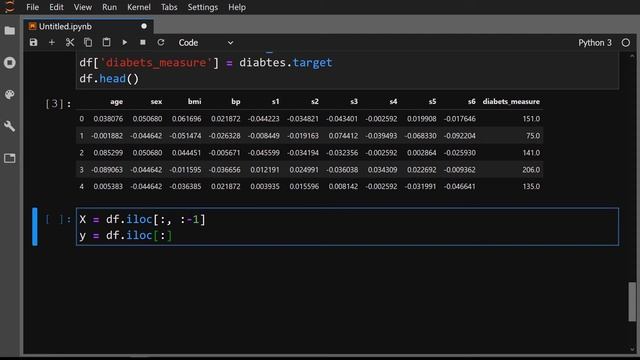Click inside the X = df.iloc code line
Screen dimensions: 640x360
click(142, 220)
